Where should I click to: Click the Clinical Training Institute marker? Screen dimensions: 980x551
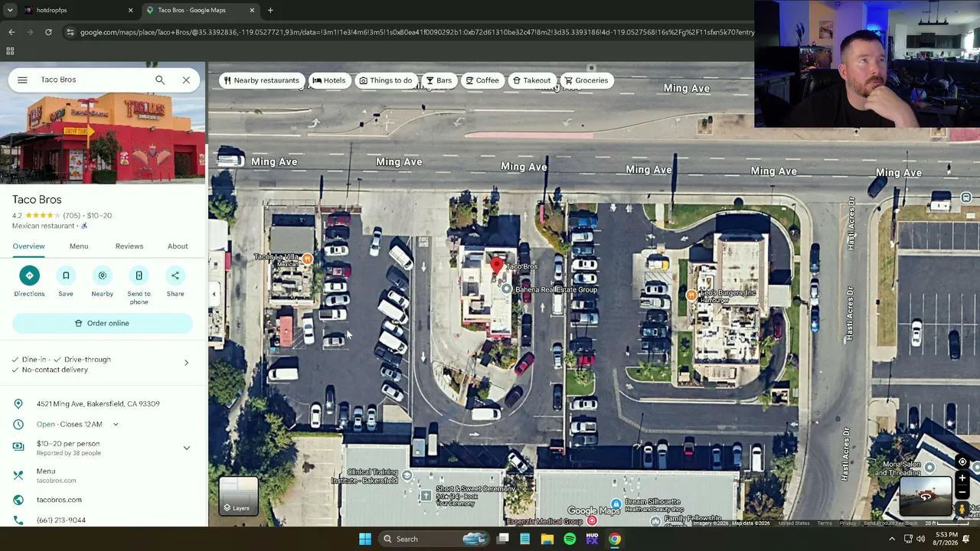(x=407, y=476)
